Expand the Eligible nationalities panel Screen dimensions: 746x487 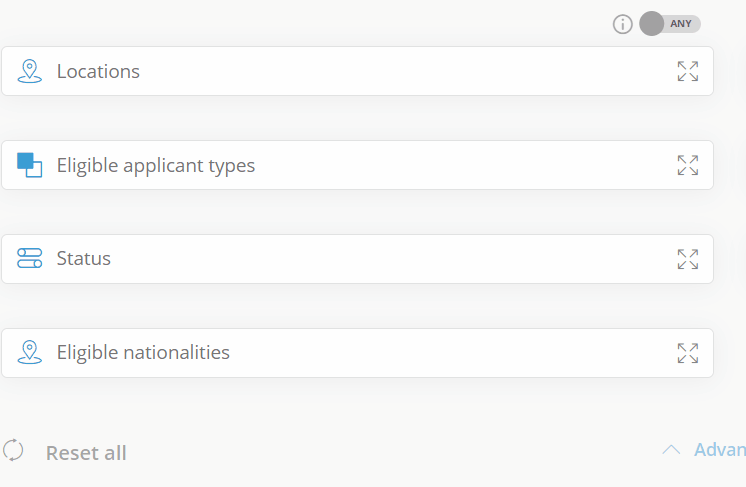click(x=687, y=353)
